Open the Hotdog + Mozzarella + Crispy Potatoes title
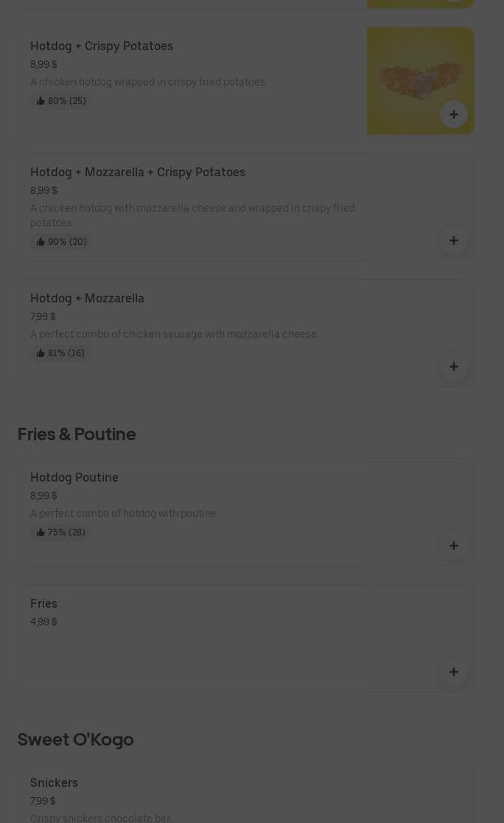Screen dimensions: 504x823 click(x=138, y=172)
